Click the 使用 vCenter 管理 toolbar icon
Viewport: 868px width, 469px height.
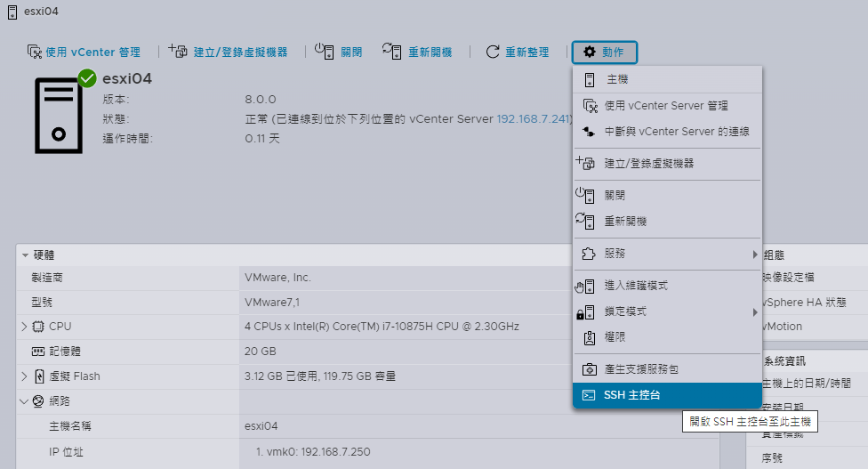35,52
